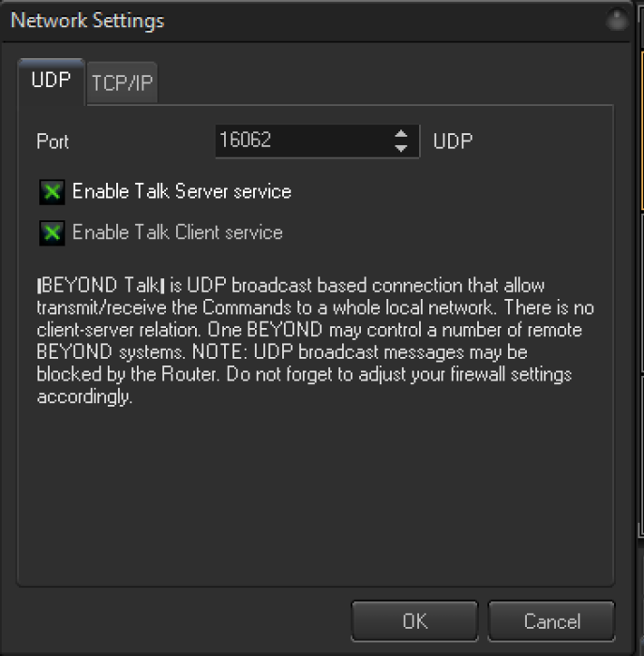
Task: Click the green X mark for Talk Client
Action: tap(52, 233)
